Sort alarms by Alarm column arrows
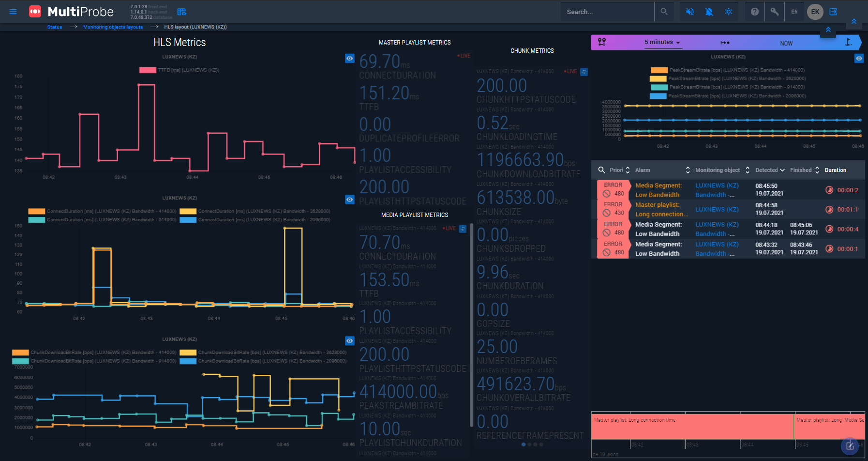Screen dimensions: 868x461 688,170
